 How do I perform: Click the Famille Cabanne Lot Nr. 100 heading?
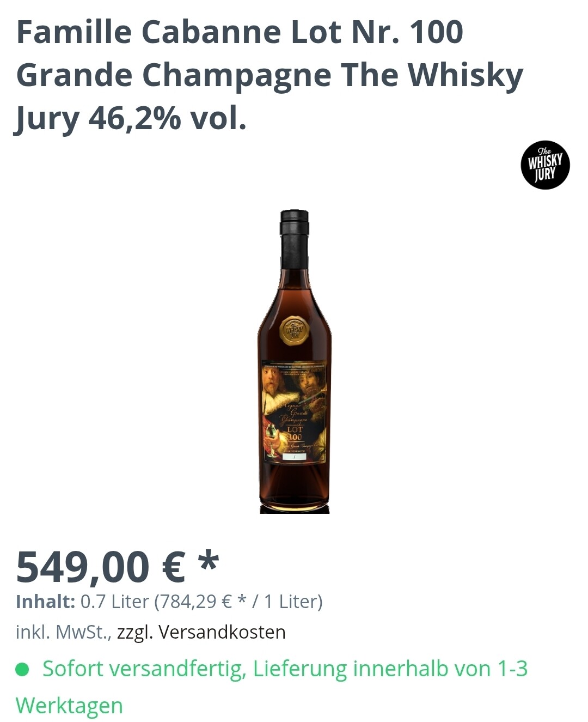click(x=240, y=32)
